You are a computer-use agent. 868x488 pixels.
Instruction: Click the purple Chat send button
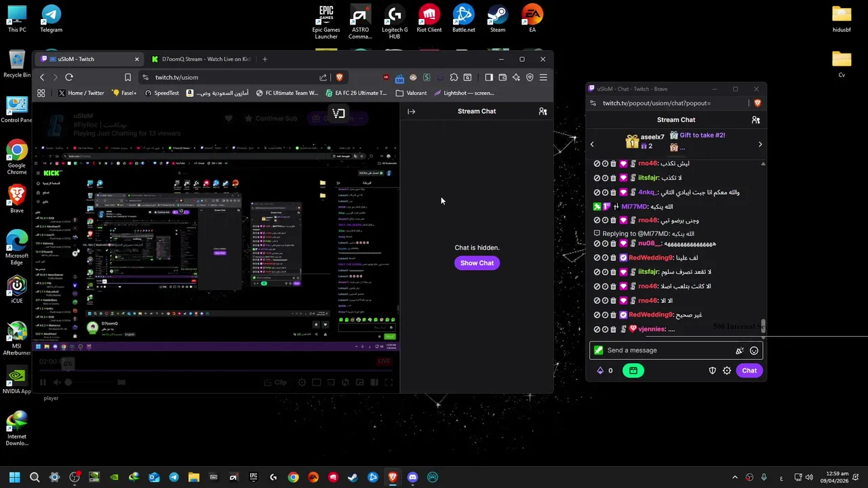pyautogui.click(x=749, y=371)
